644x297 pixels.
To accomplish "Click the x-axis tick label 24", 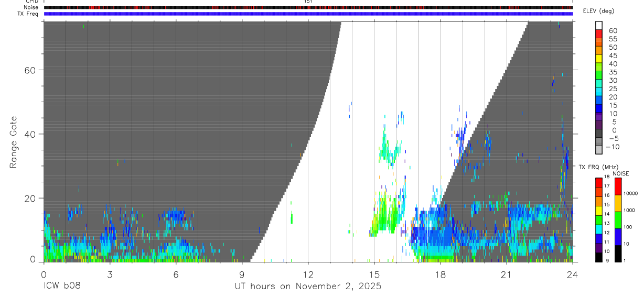I will tap(572, 274).
